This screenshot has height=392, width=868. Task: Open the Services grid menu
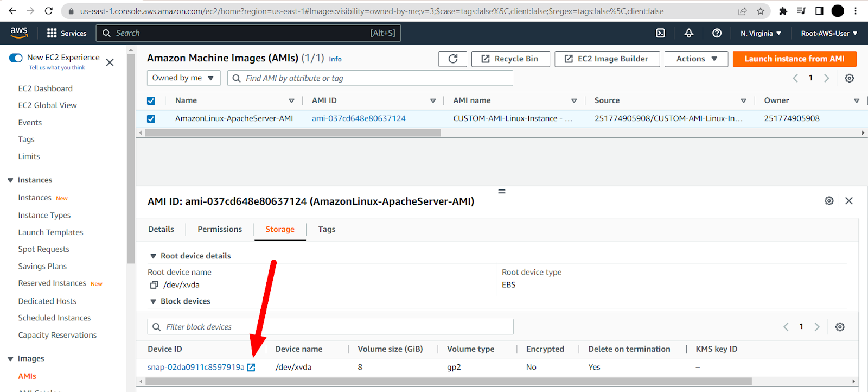coord(66,33)
